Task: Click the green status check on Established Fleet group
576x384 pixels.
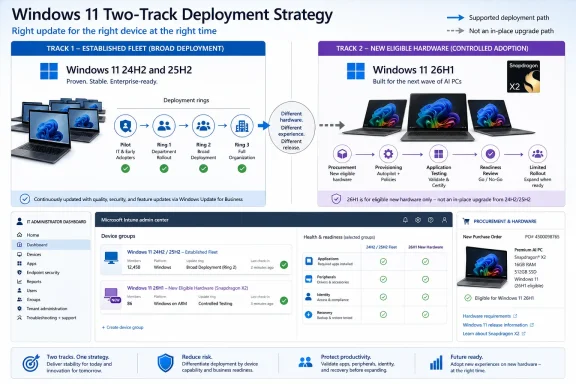Action: [x=284, y=265]
